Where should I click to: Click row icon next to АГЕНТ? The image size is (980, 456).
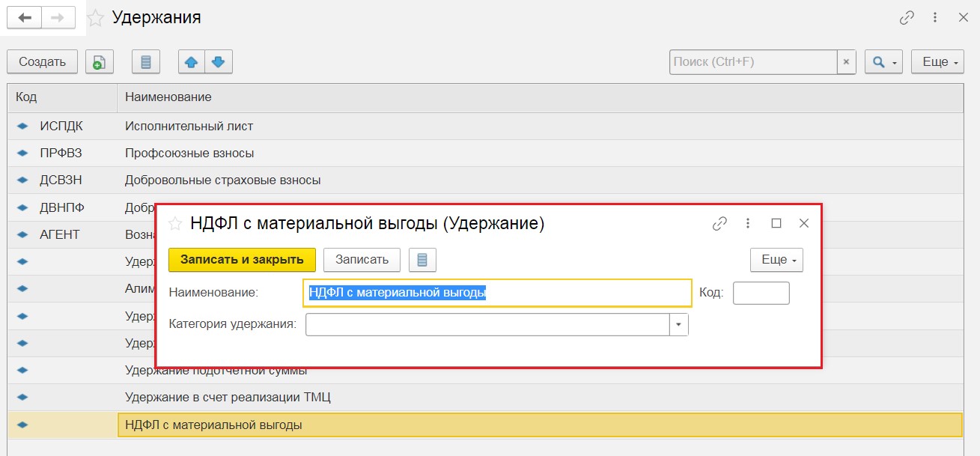pos(22,234)
